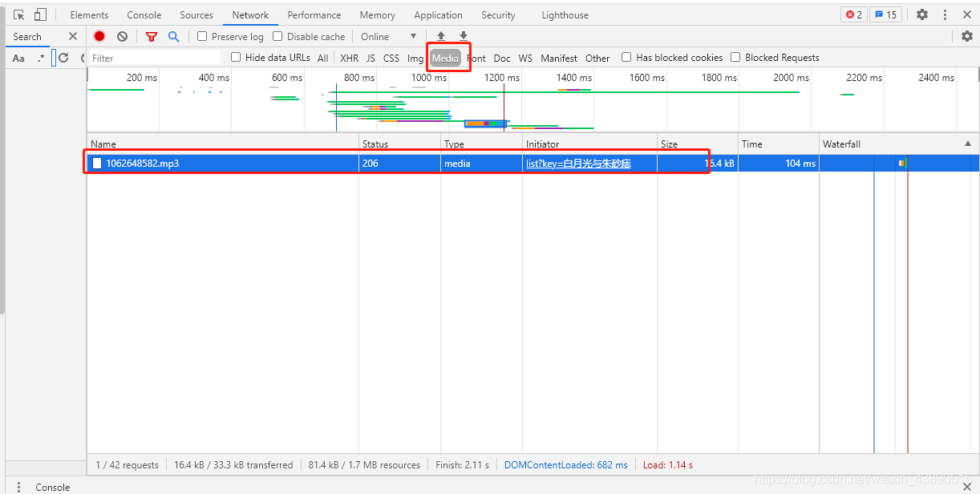Viewport: 980px width, 494px height.
Task: Open the list?key= initiator link
Action: [x=578, y=163]
